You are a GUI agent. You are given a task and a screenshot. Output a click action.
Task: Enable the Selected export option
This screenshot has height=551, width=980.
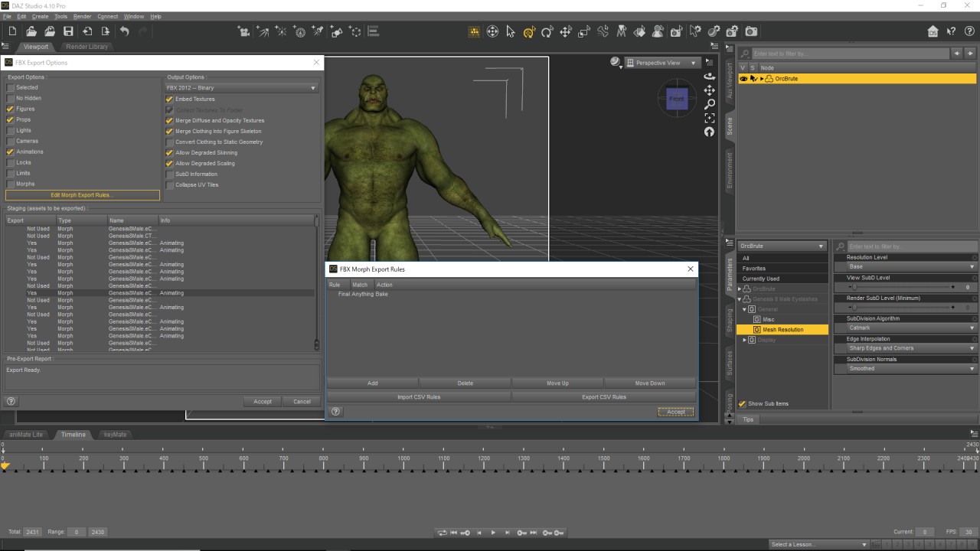(x=11, y=87)
